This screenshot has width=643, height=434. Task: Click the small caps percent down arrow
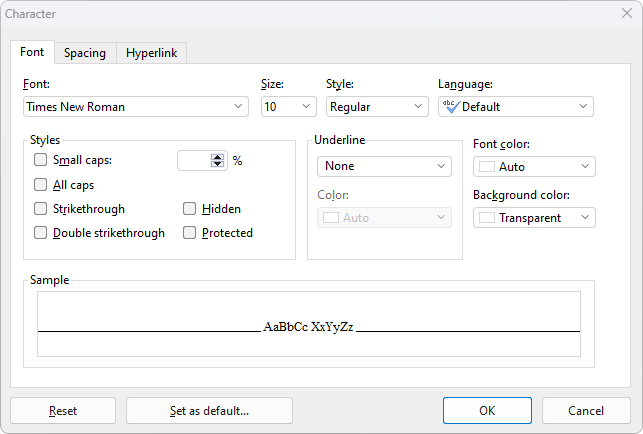pos(217,164)
